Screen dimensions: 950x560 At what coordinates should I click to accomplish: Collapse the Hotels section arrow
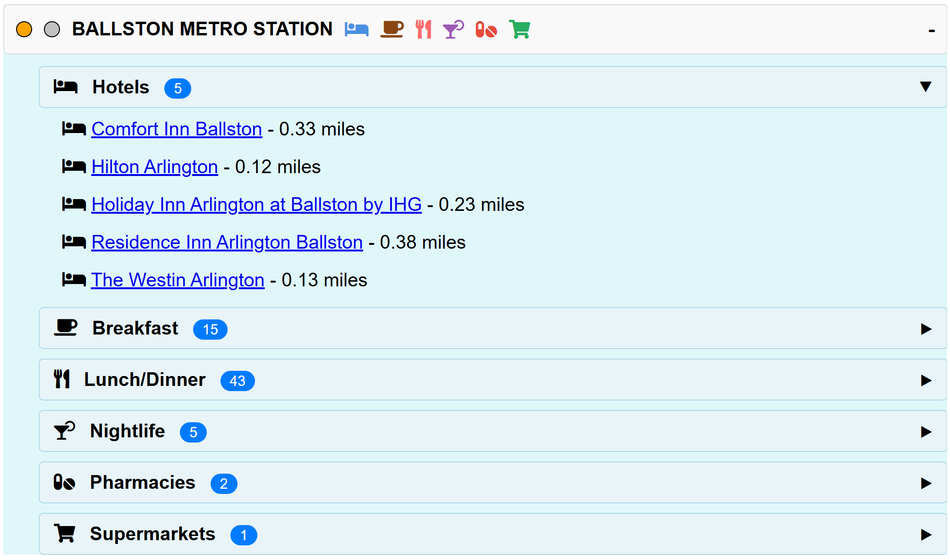[925, 87]
